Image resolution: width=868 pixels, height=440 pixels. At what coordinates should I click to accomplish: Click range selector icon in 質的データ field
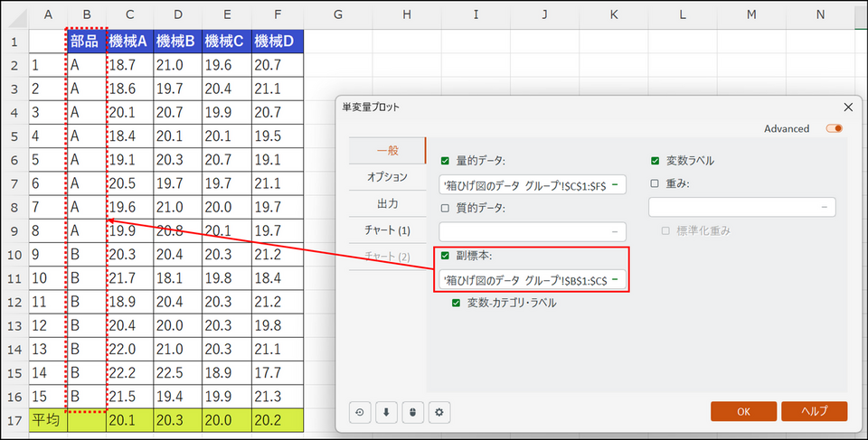click(x=615, y=232)
